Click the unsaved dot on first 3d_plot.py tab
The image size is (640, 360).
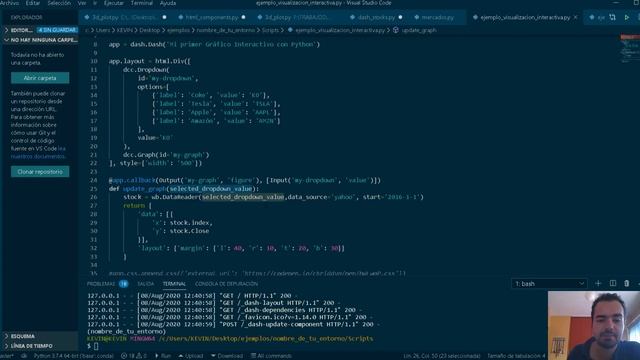click(x=164, y=18)
